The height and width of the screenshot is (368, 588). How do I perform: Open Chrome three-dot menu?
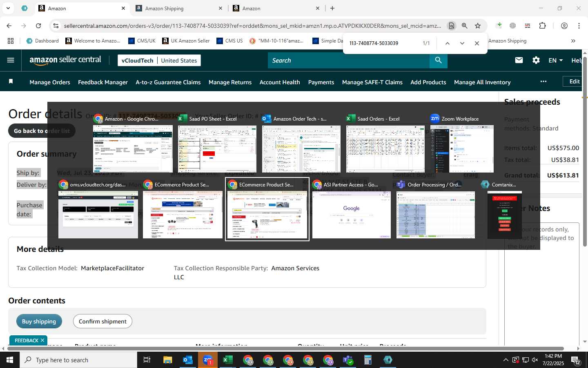pos(579,26)
